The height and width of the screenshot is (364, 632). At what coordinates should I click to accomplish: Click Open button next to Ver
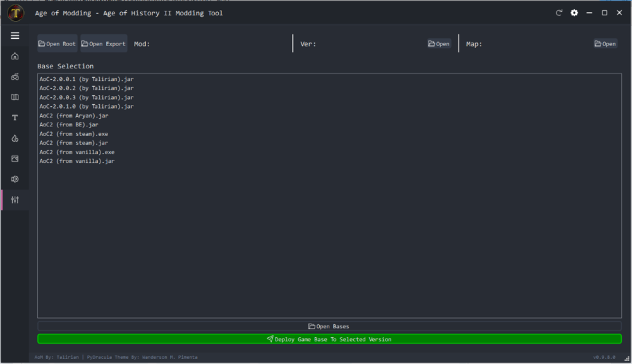439,44
